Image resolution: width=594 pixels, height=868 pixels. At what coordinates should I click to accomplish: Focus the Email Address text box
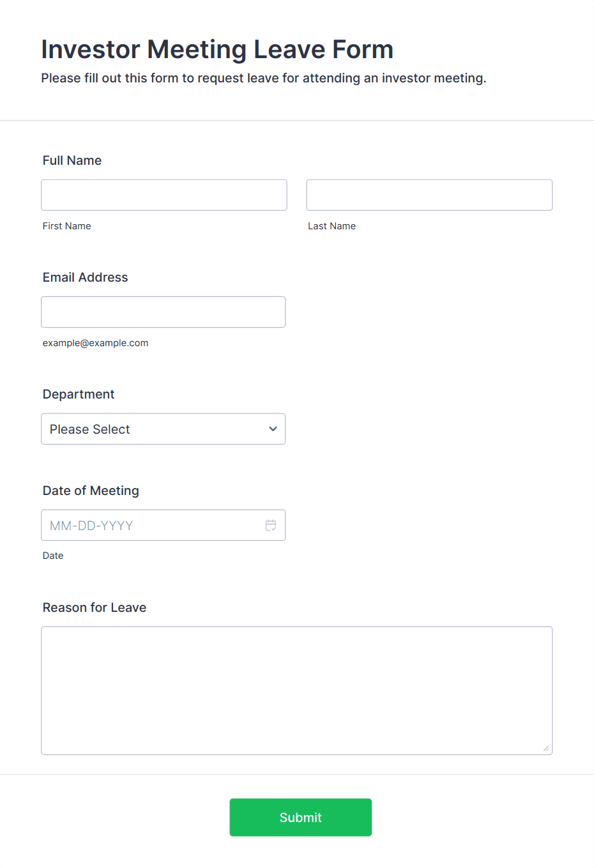click(164, 312)
